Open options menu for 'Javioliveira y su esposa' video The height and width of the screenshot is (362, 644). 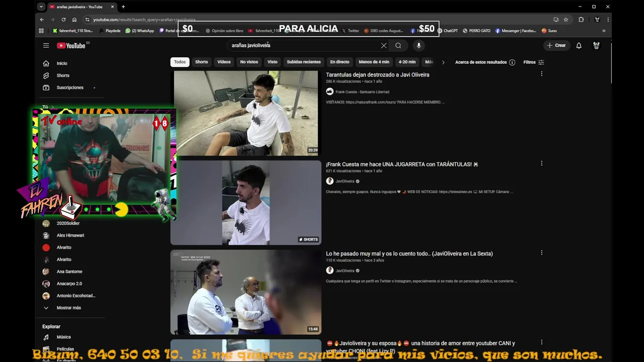pyautogui.click(x=541, y=342)
